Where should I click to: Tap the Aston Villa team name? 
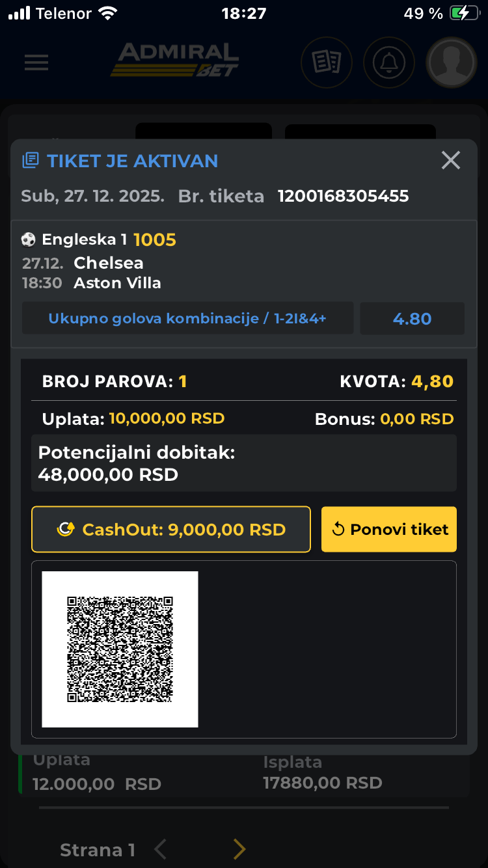pyautogui.click(x=117, y=283)
